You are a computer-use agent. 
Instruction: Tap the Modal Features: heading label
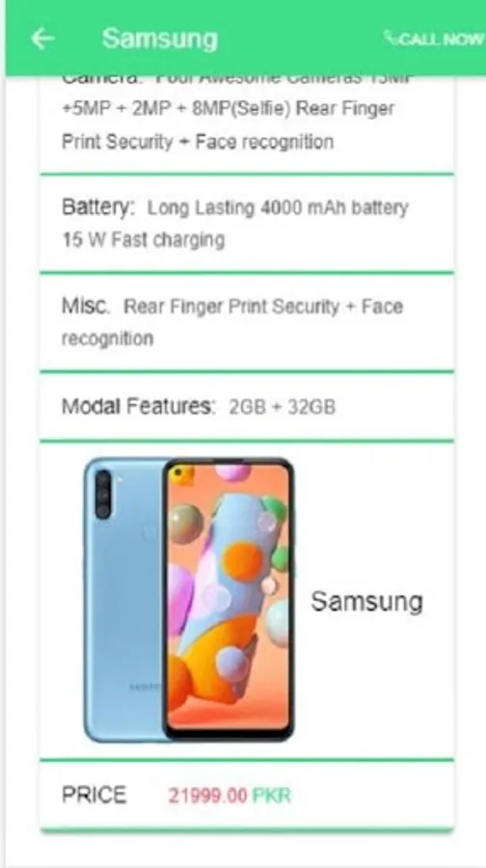click(x=139, y=407)
